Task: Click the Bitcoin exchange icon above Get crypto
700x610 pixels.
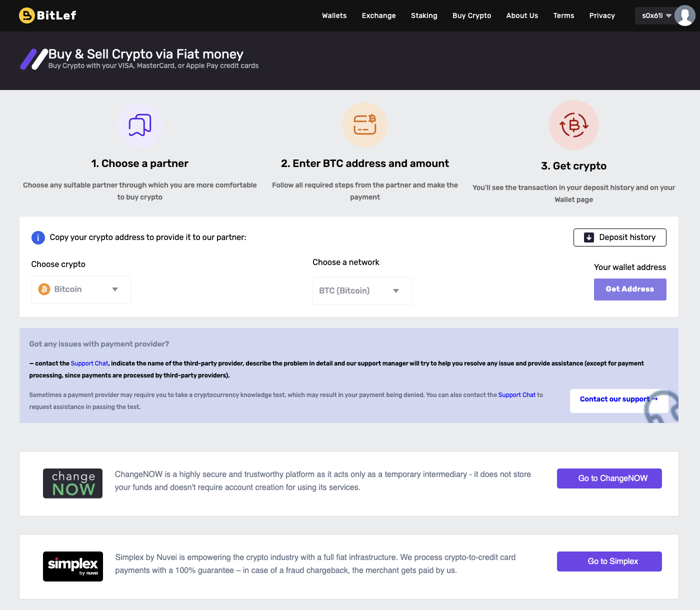Action: [x=573, y=124]
